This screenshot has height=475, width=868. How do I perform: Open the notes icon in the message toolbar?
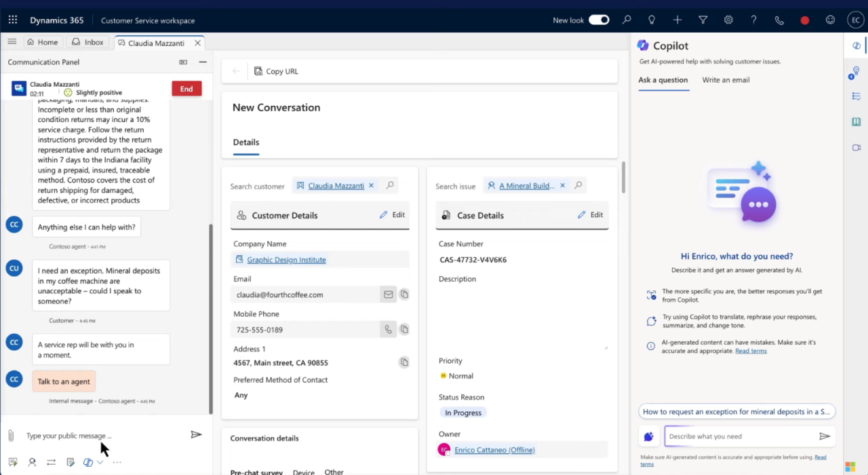(70, 462)
